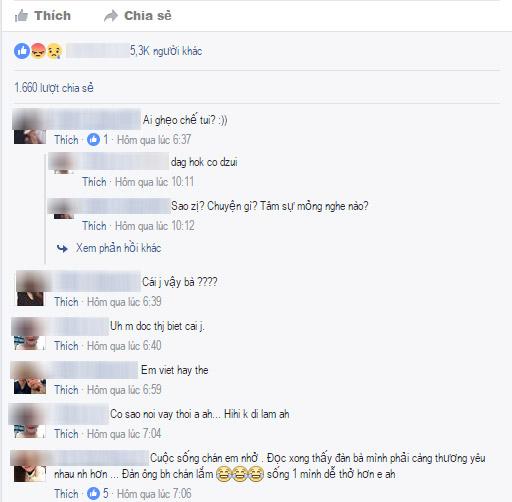
Task: Click the Thích button text under the post
Action: (x=53, y=15)
